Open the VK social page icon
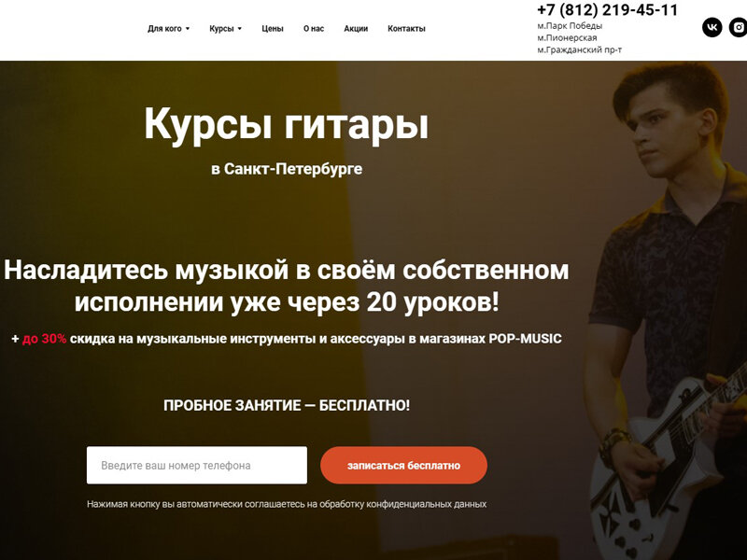The image size is (747, 560). tap(712, 28)
